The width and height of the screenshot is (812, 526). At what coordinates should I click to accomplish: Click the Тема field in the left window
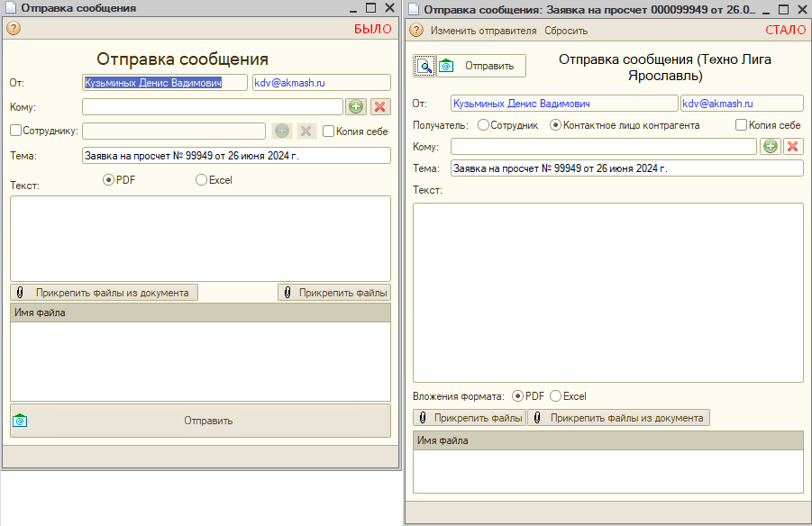click(236, 155)
